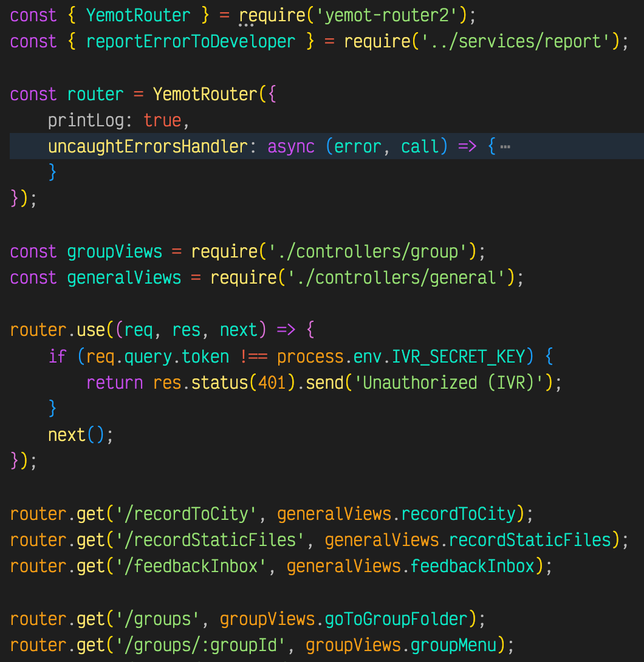Jump to the goToGroupFolder handler reference
644x662 pixels.
[396, 619]
